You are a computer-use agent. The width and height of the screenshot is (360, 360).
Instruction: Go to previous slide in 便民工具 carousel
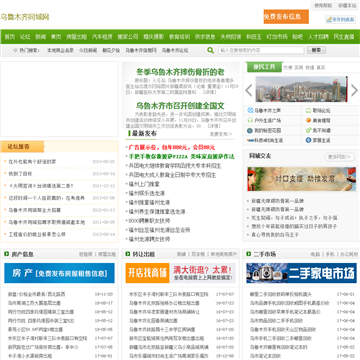click(249, 90)
